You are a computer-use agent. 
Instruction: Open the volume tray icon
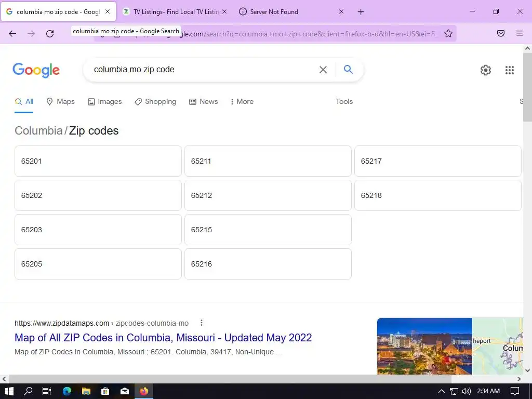[x=467, y=391]
